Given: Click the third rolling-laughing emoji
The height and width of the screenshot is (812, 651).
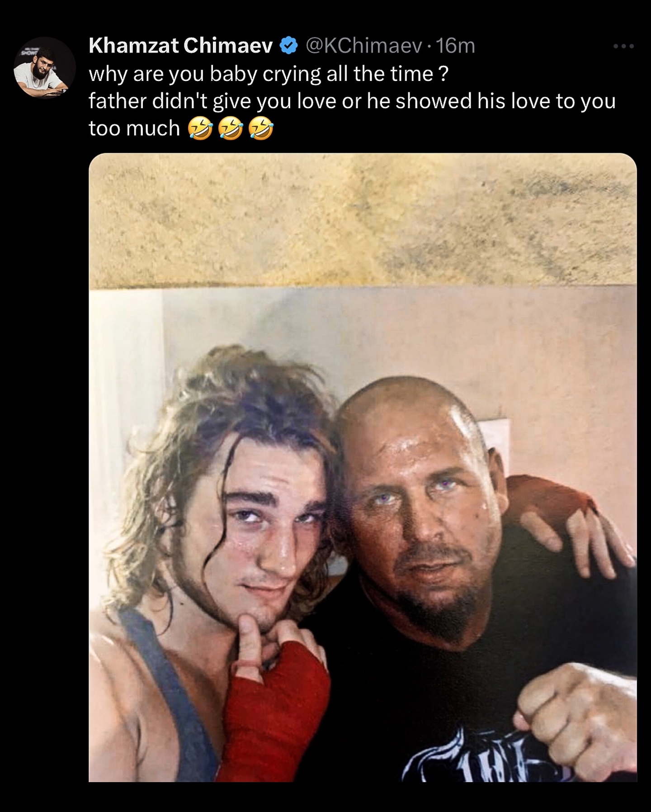Looking at the screenshot, I should 261,128.
